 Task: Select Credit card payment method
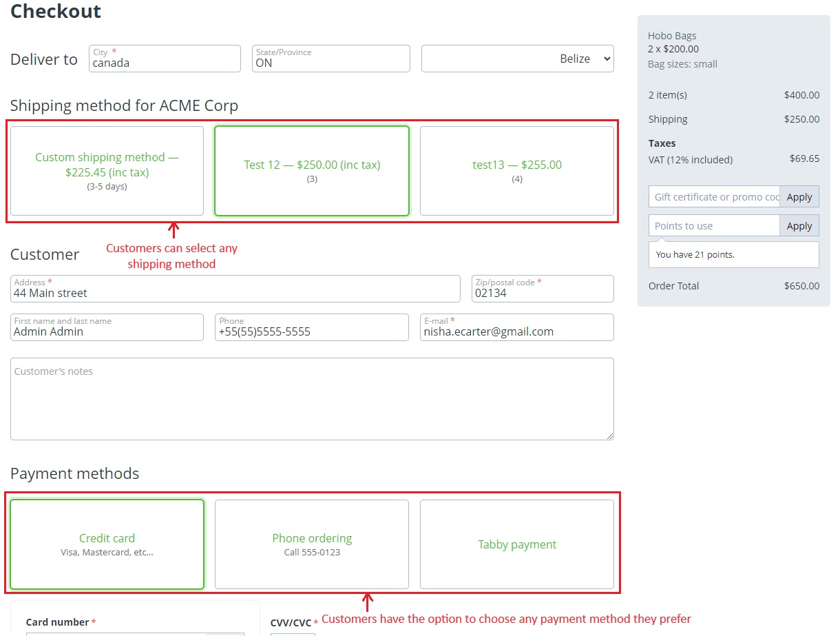tap(107, 544)
